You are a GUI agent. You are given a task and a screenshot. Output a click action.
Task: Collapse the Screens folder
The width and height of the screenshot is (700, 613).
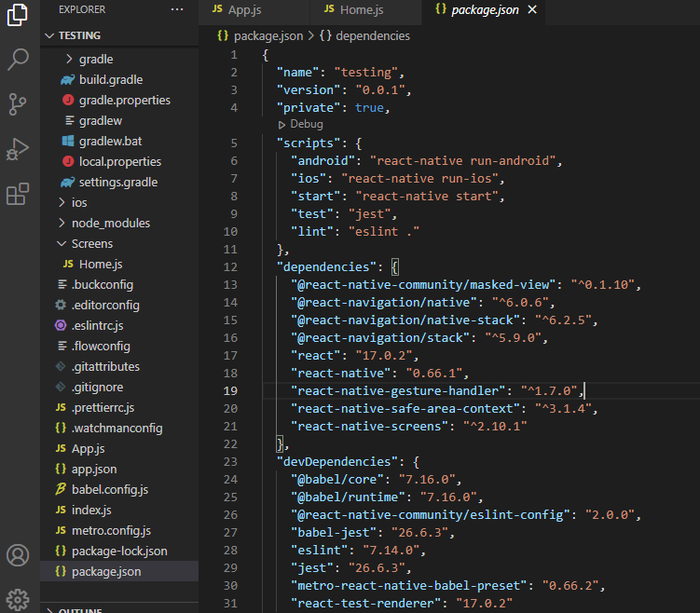pyautogui.click(x=62, y=243)
